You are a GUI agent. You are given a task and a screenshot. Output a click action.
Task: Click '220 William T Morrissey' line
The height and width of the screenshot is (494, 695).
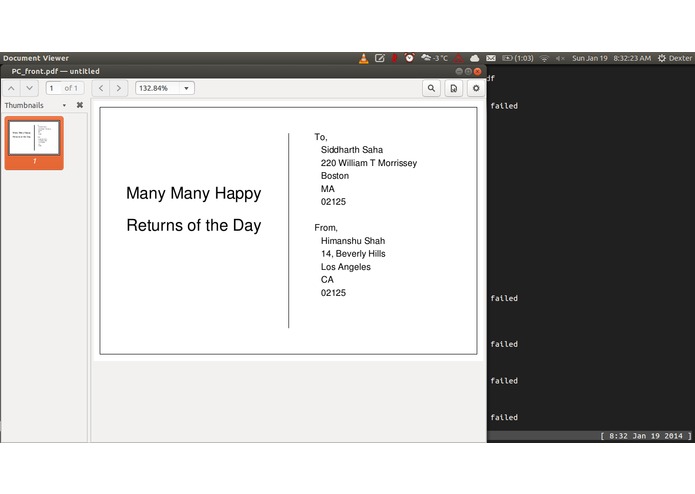tap(369, 163)
